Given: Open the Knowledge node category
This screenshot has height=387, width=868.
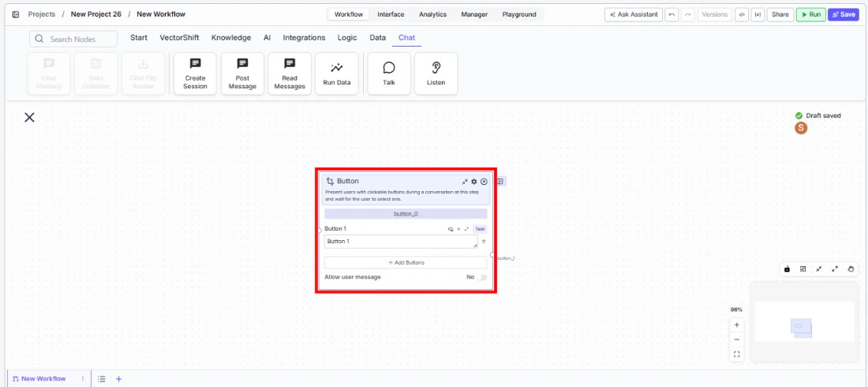Looking at the screenshot, I should coord(231,38).
